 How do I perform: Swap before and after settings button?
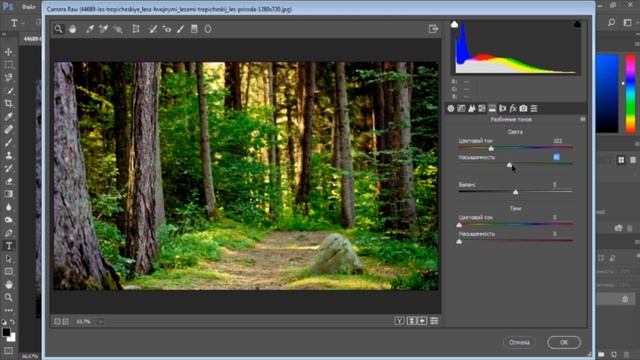pyautogui.click(x=411, y=321)
